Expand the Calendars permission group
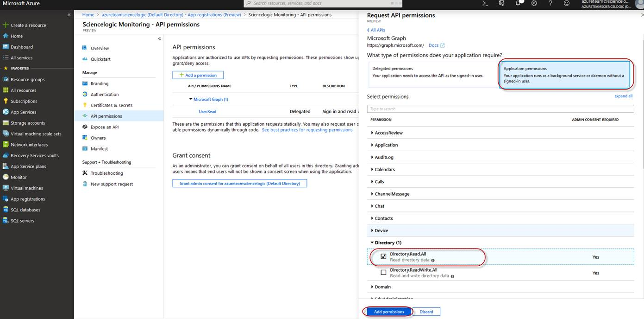 (x=384, y=169)
